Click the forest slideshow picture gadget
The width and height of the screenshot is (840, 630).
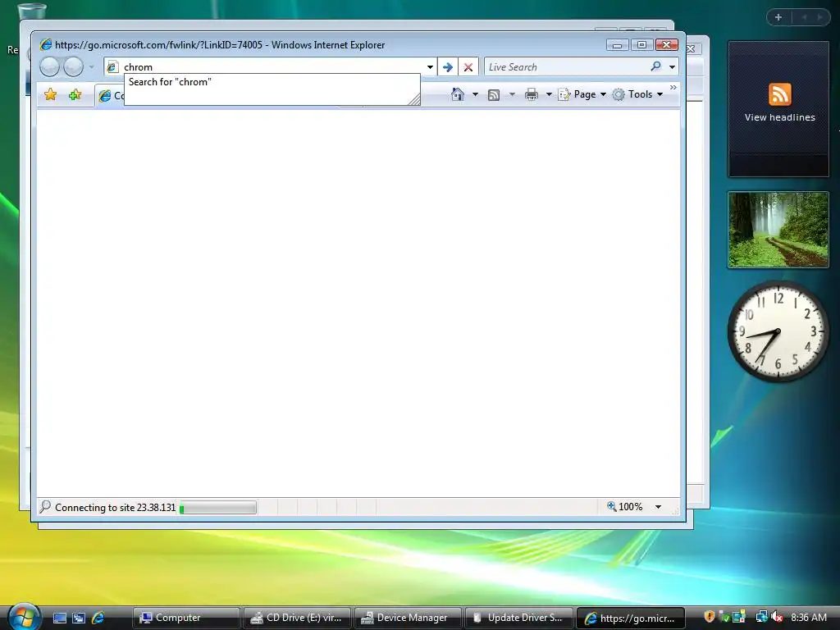(x=778, y=230)
